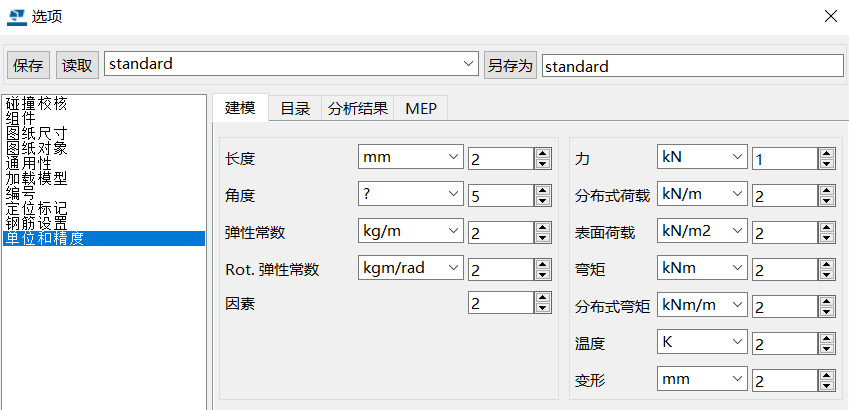Open the 分布式弯矩 unit dropdown
Screen dimensions: 849x410
702,305
